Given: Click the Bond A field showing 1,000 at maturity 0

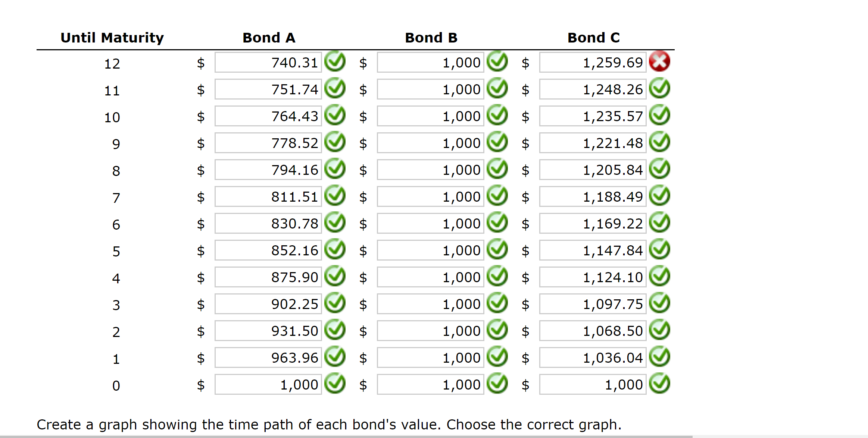Looking at the screenshot, I should pyautogui.click(x=268, y=384).
